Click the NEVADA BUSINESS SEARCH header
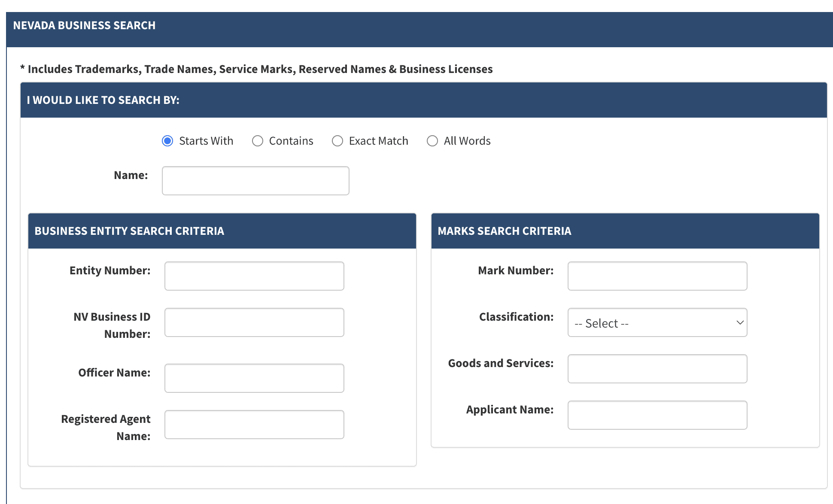 pos(84,25)
